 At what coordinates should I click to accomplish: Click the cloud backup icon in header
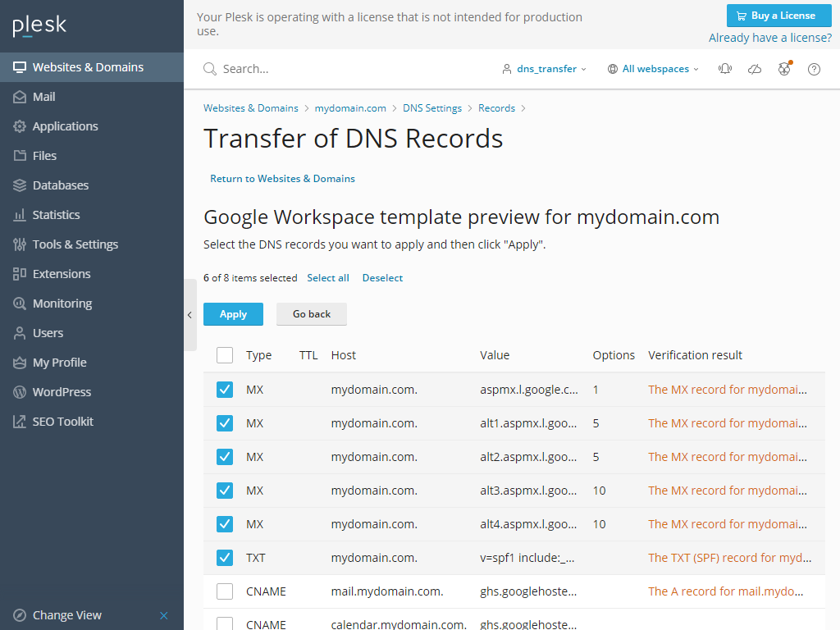click(755, 69)
